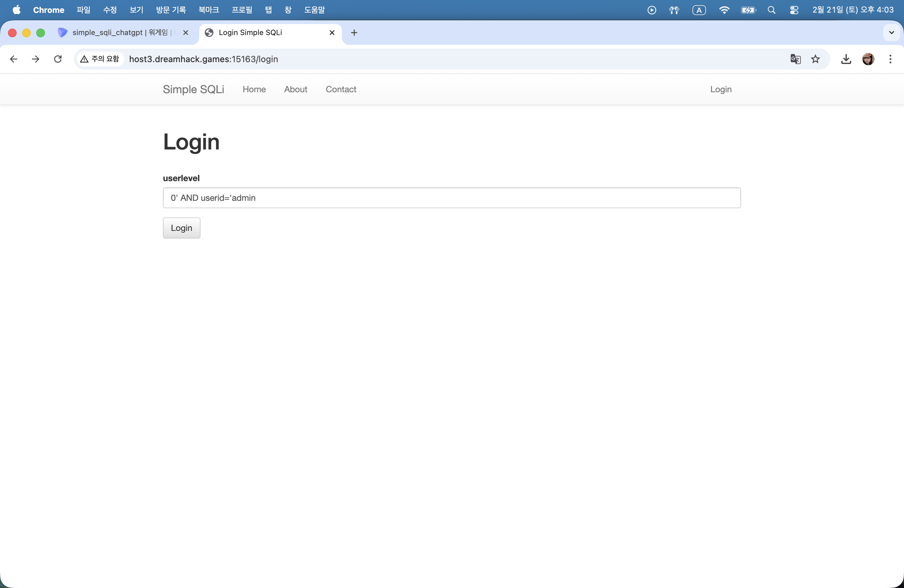
Task: Open macOS Control Center toggle icon
Action: pyautogui.click(x=794, y=10)
